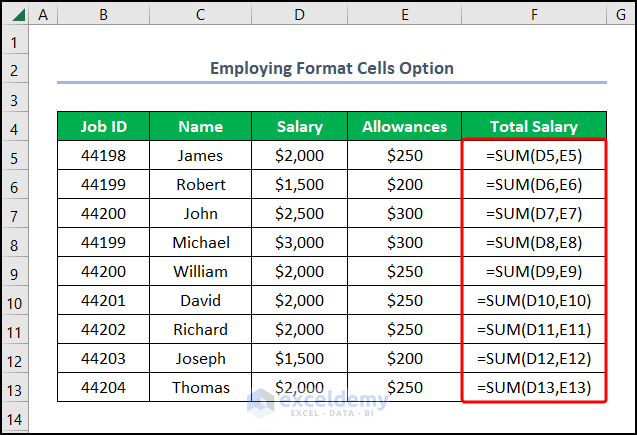The width and height of the screenshot is (637, 435).
Task: Select row 5 header
Action: point(14,156)
